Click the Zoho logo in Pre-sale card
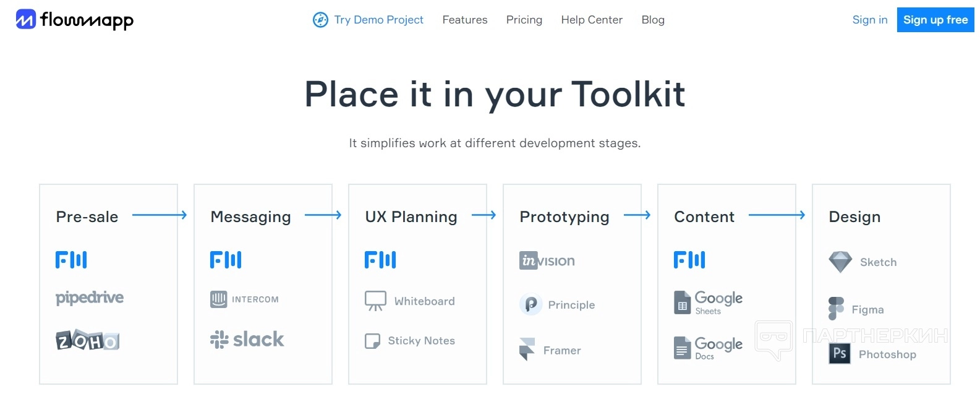Screen dimensions: 980x394 [88, 340]
